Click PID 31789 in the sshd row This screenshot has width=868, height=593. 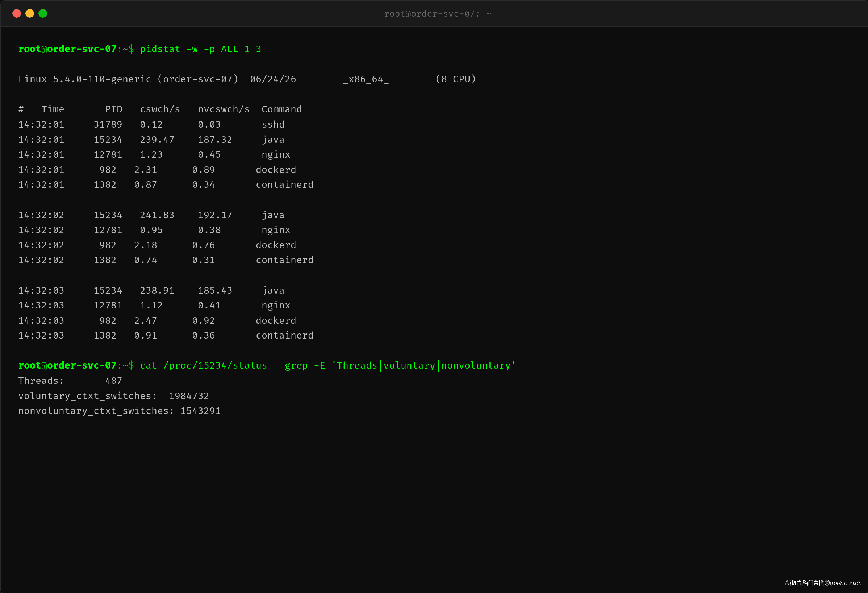pyautogui.click(x=108, y=124)
